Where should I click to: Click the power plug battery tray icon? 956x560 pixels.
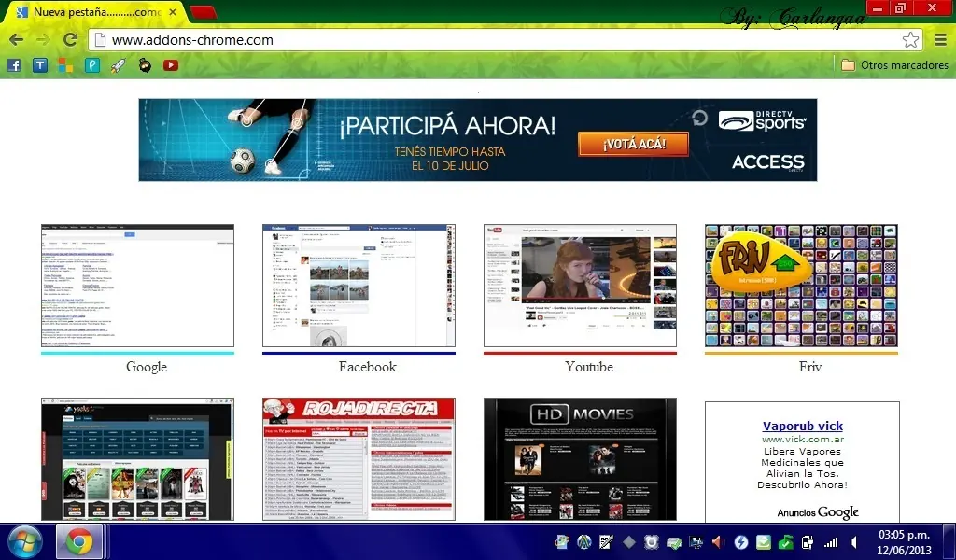pos(808,541)
